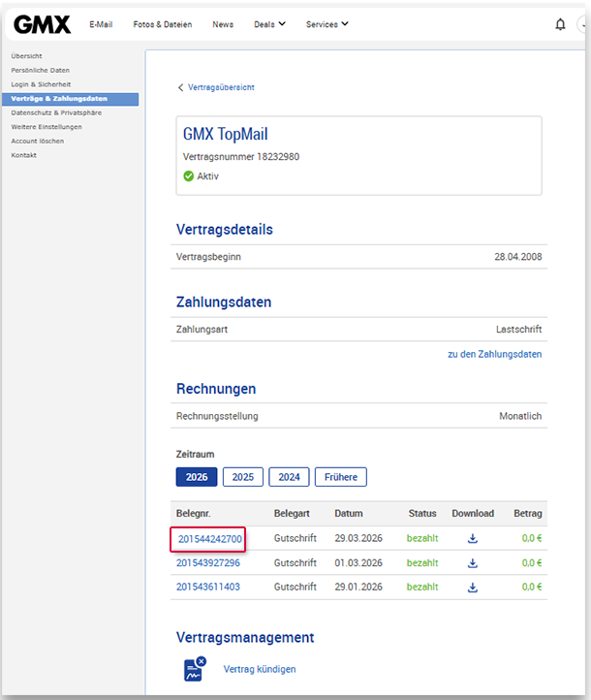Viewport: 591px width, 700px height.
Task: Click the date 29.01.2026
Action: [358, 588]
